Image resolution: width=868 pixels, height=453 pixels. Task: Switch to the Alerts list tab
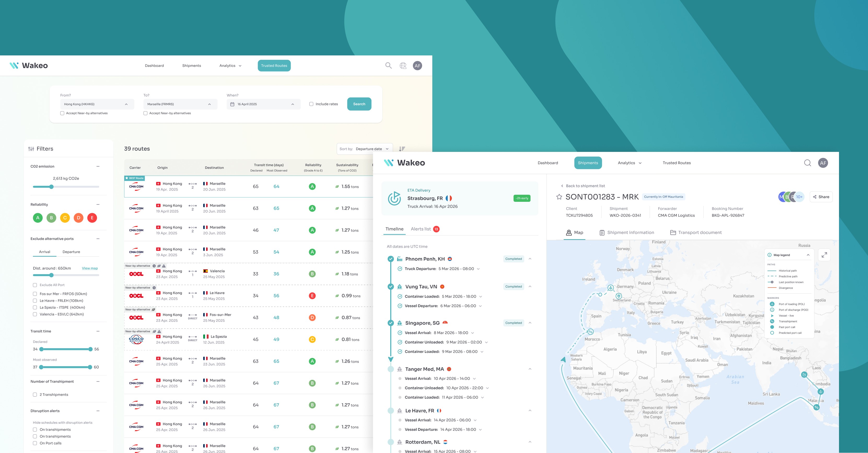[425, 229]
